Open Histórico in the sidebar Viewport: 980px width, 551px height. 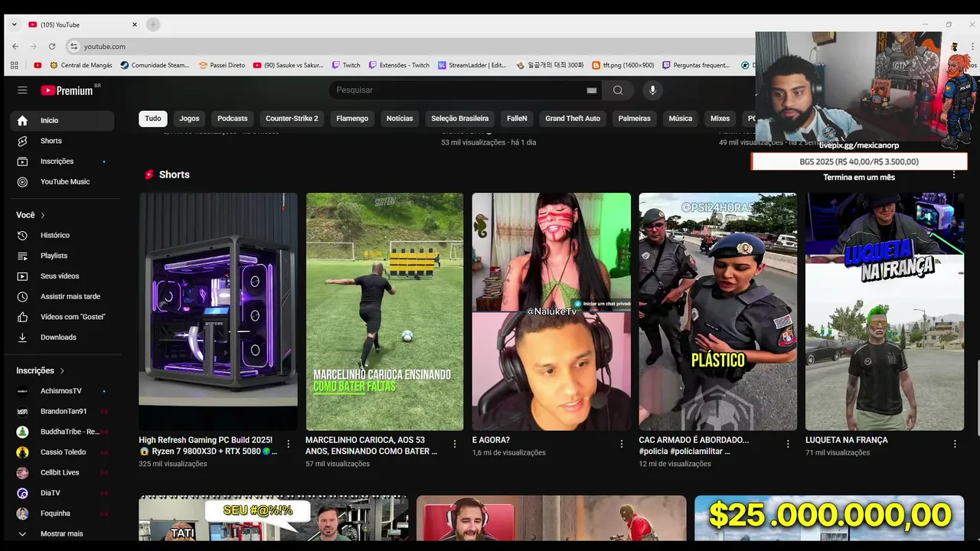click(62, 235)
